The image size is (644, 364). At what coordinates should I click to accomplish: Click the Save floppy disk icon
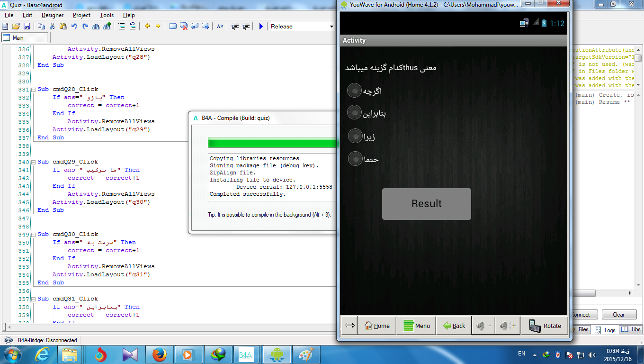click(x=27, y=27)
